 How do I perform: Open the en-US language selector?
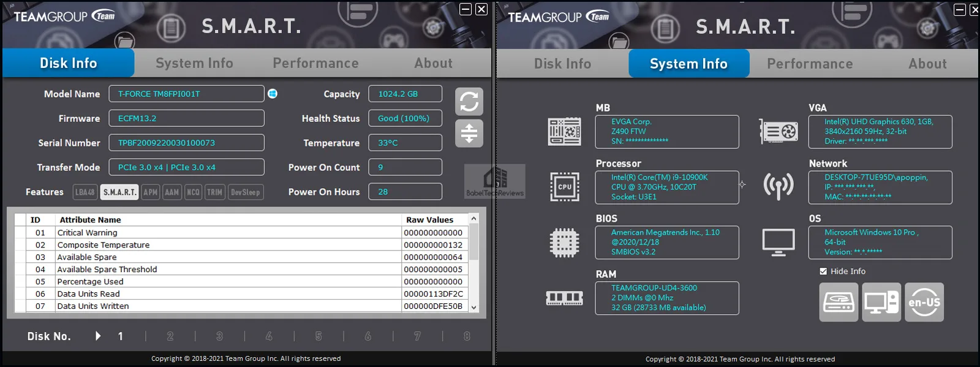tap(924, 302)
